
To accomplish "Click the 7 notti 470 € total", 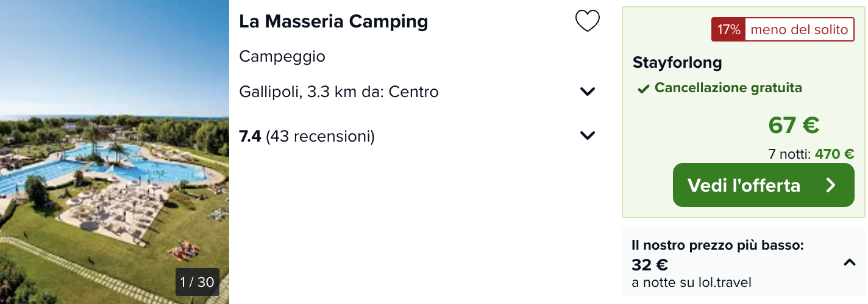I will point(811,154).
